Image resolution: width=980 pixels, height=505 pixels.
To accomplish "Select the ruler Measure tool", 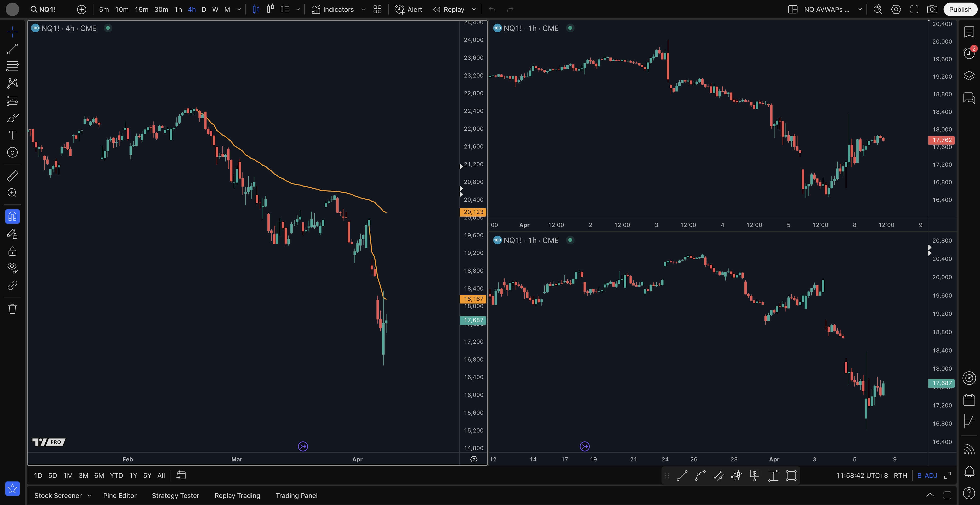I will [12, 176].
